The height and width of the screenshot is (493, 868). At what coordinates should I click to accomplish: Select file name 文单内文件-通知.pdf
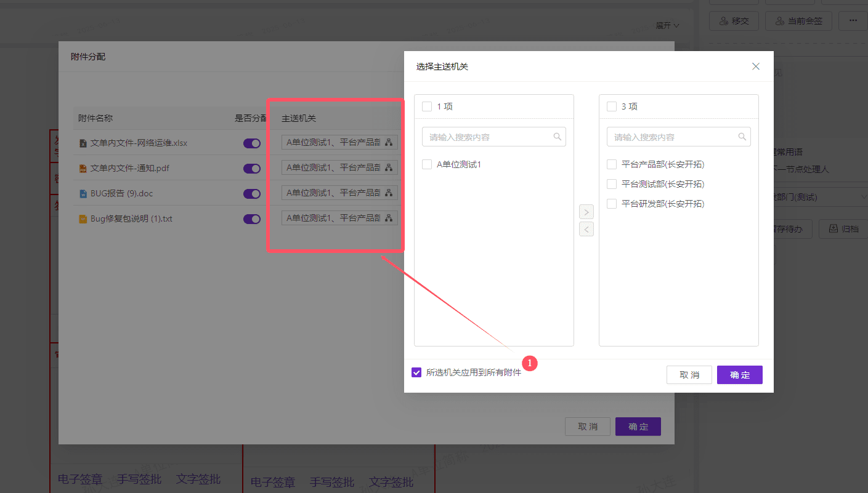(x=130, y=168)
